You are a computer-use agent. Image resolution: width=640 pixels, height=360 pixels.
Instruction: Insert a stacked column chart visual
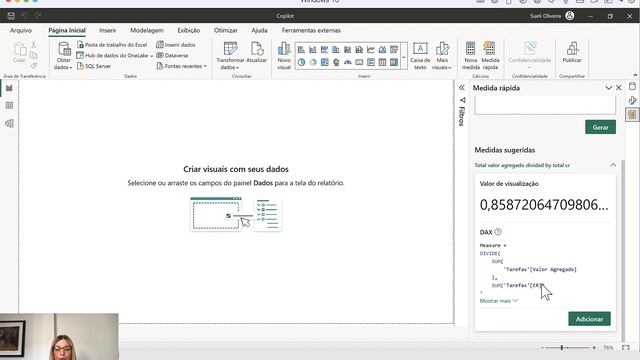tap(313, 50)
